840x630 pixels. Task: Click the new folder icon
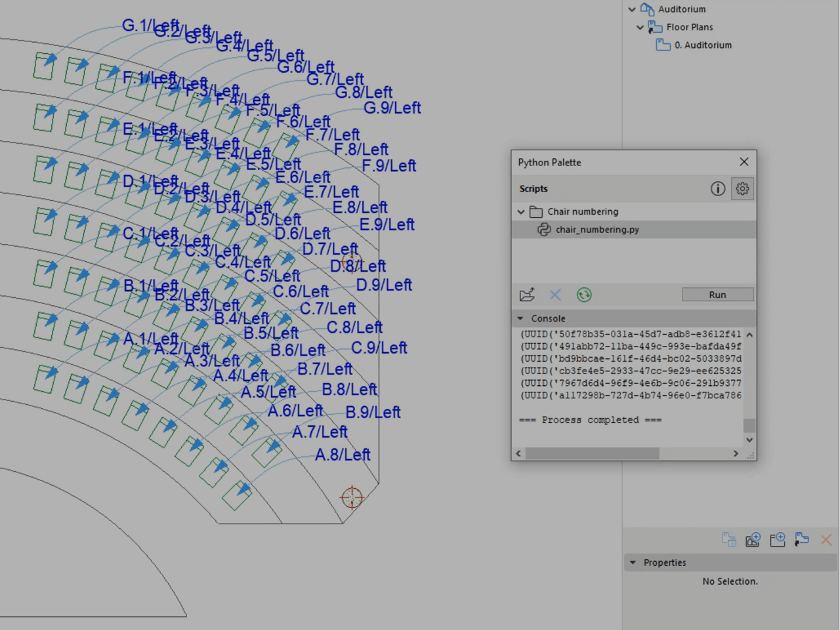coord(778,539)
